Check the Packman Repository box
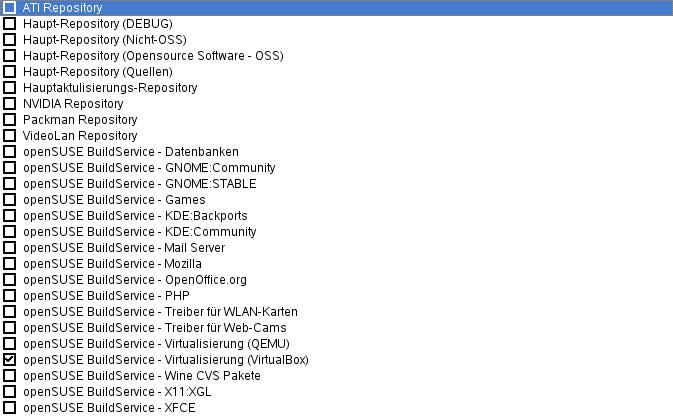The image size is (673, 420). (9, 120)
